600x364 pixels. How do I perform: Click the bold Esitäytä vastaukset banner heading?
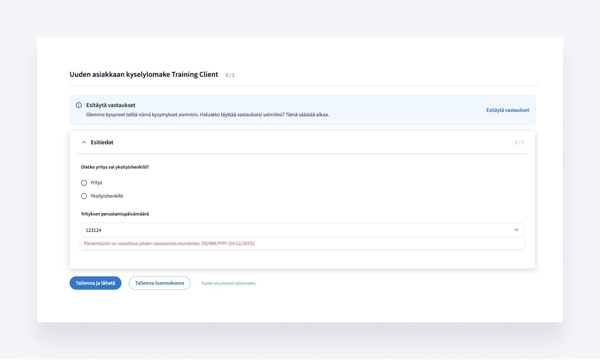tap(111, 105)
